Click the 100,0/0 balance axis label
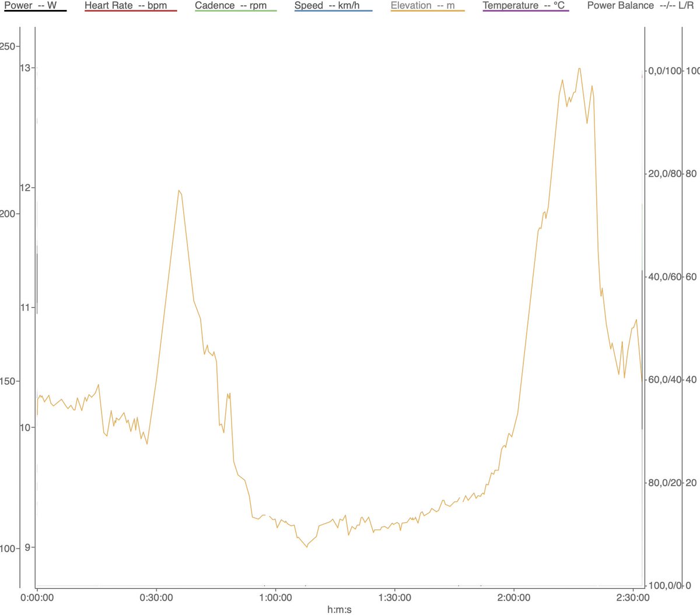700x615 pixels. (x=665, y=586)
